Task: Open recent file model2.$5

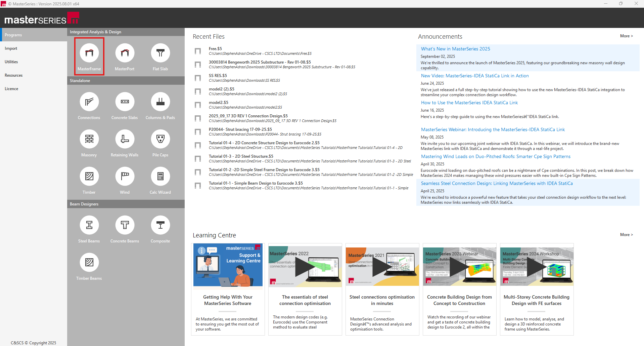Action: click(x=219, y=103)
